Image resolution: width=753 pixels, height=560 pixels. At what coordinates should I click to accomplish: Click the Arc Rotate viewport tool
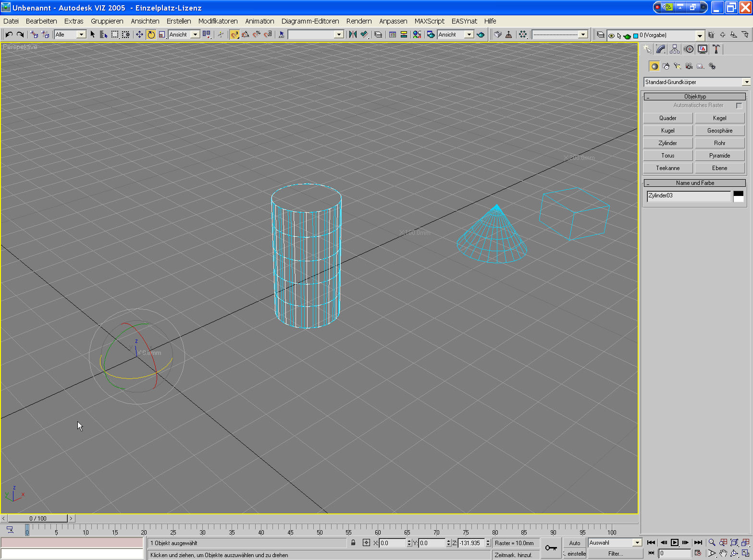tap(734, 553)
